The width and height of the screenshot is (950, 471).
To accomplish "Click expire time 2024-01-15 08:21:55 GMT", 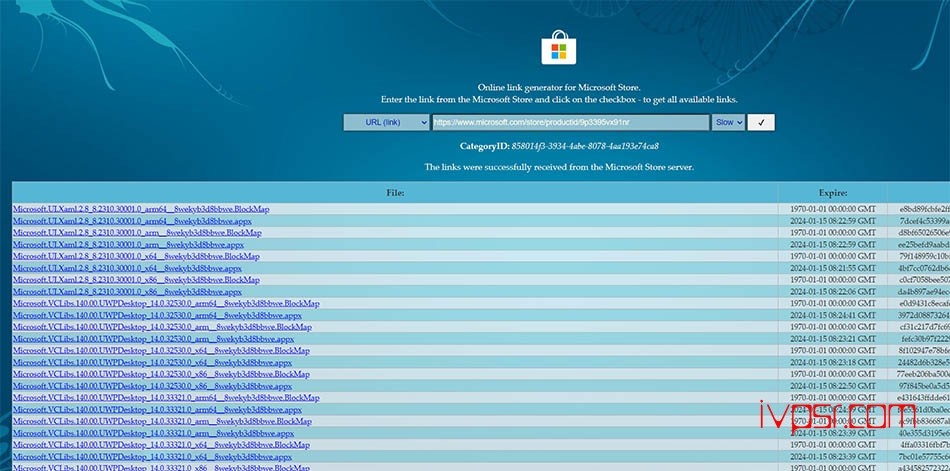I will [x=833, y=269].
